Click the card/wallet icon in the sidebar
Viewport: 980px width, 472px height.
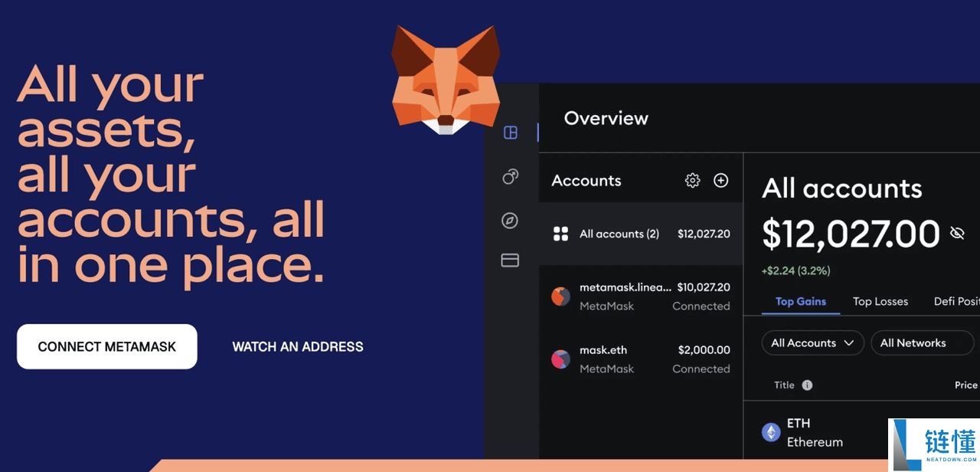point(510,261)
